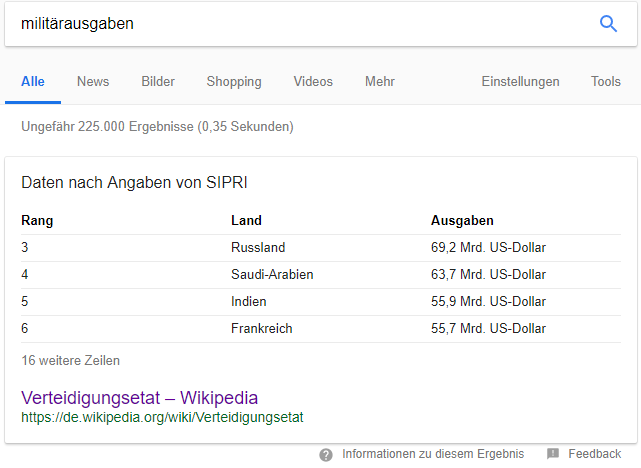Expand the Mehr menu
The height and width of the screenshot is (468, 641).
click(x=380, y=82)
